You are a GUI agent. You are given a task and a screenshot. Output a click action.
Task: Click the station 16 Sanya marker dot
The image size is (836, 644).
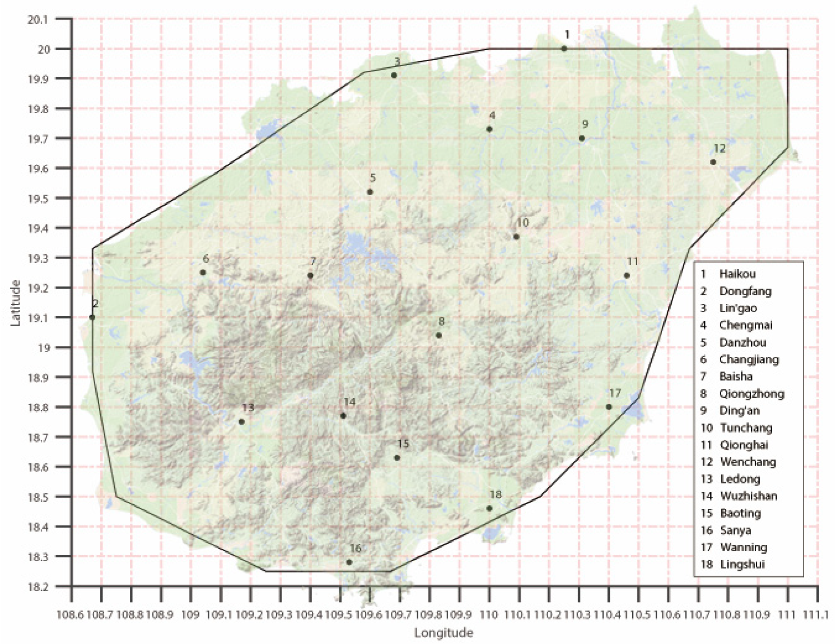click(349, 562)
